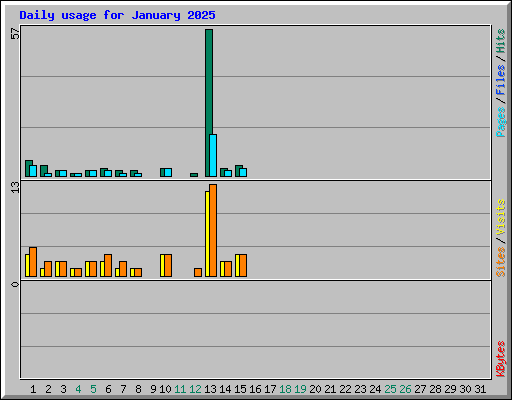The width and height of the screenshot is (512, 400).
Task: Click the green weekend day 25 label
Action: 390,389
